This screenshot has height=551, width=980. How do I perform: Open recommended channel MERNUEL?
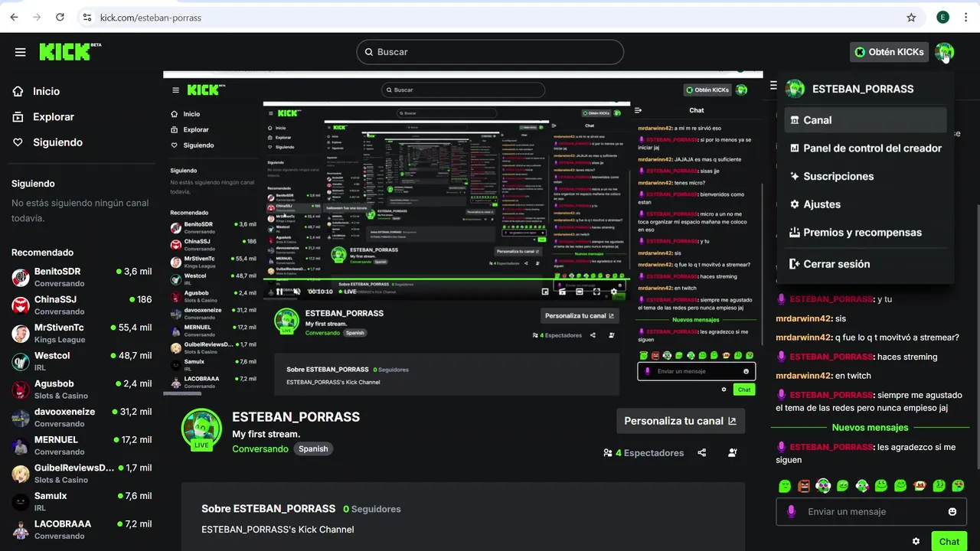point(82,445)
